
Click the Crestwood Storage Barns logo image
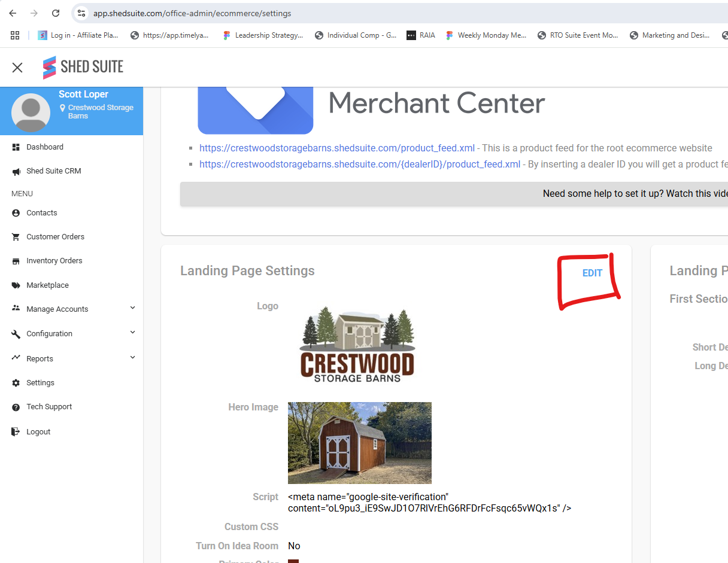(x=357, y=344)
